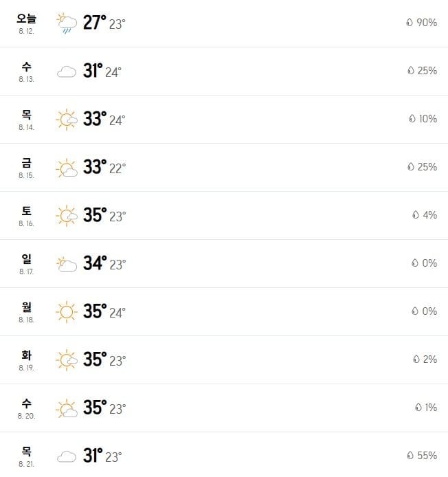
Task: Click the cloudy icon for 수 8.13
Action: (67, 71)
